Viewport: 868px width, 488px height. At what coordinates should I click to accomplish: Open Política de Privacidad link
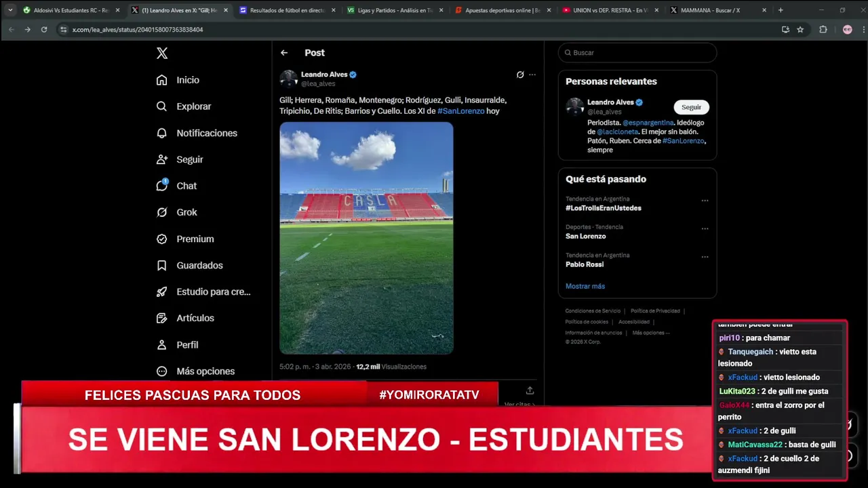655,311
